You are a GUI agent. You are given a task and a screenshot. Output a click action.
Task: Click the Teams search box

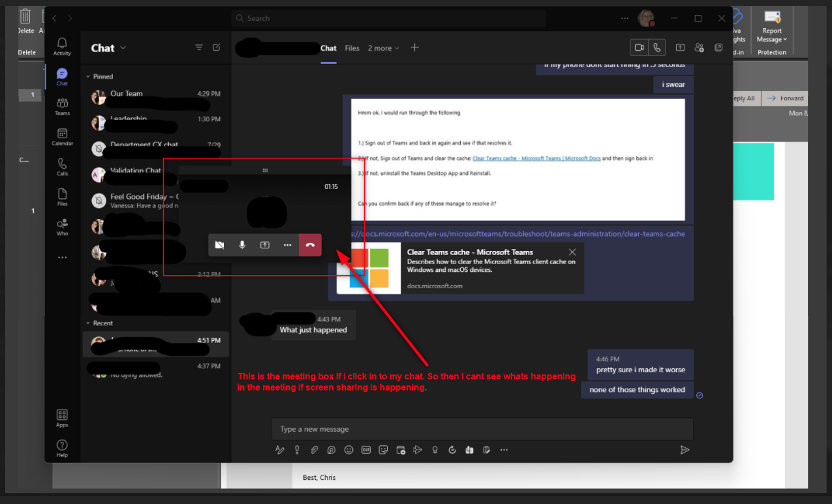(389, 18)
